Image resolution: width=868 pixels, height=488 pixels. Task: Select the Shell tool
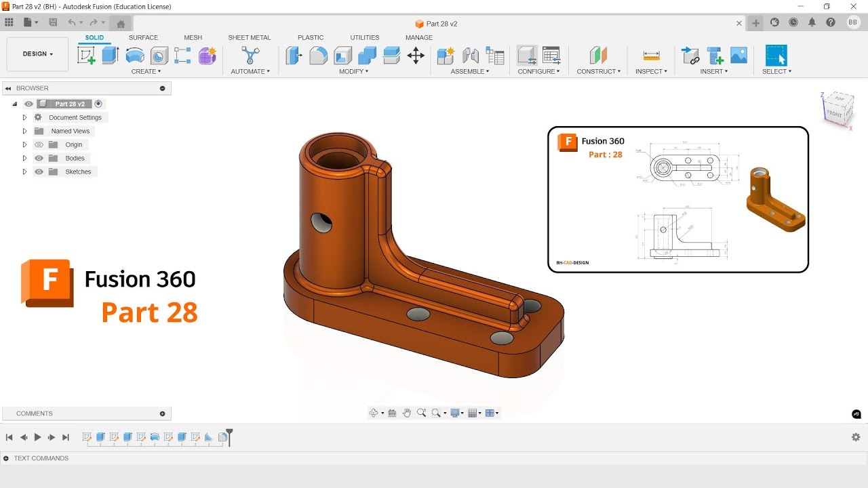coord(343,56)
